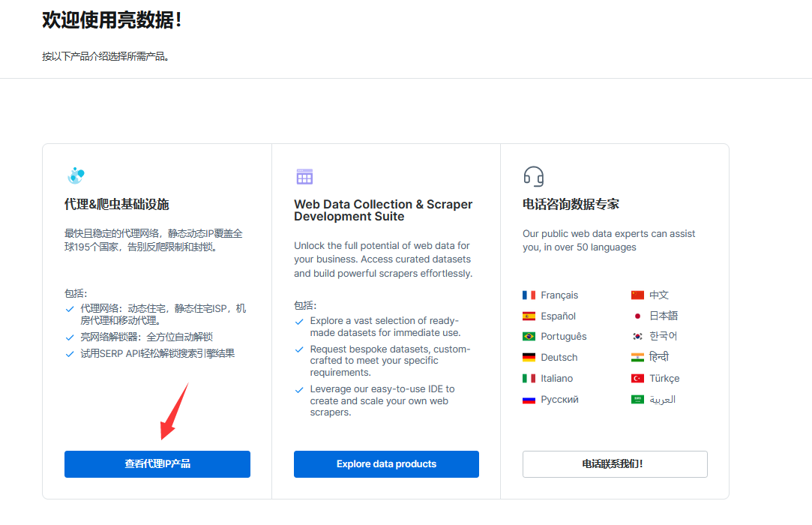
Task: Click the Turkish flag next to Türkçe
Action: pyautogui.click(x=637, y=378)
